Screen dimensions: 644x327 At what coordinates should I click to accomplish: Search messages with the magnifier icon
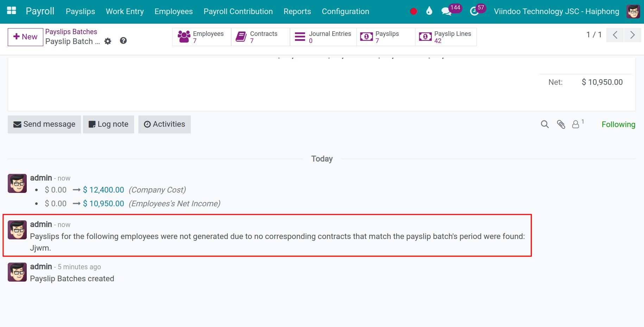pos(544,124)
